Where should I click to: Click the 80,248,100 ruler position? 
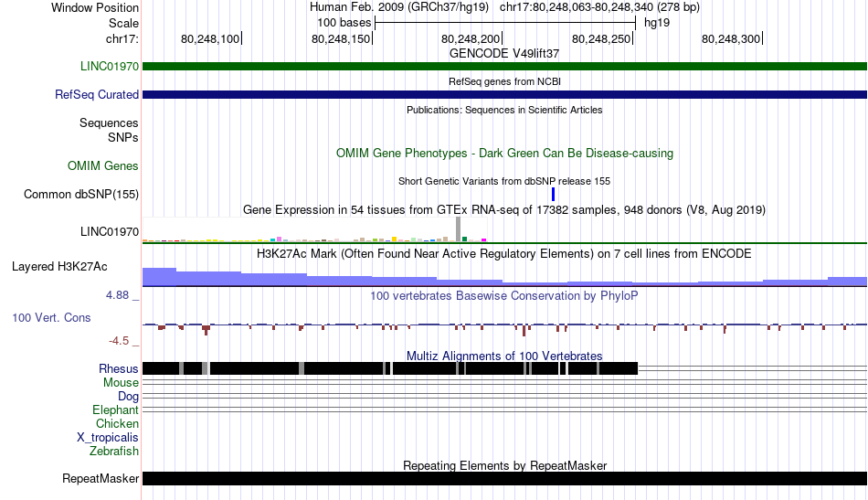[x=210, y=38]
